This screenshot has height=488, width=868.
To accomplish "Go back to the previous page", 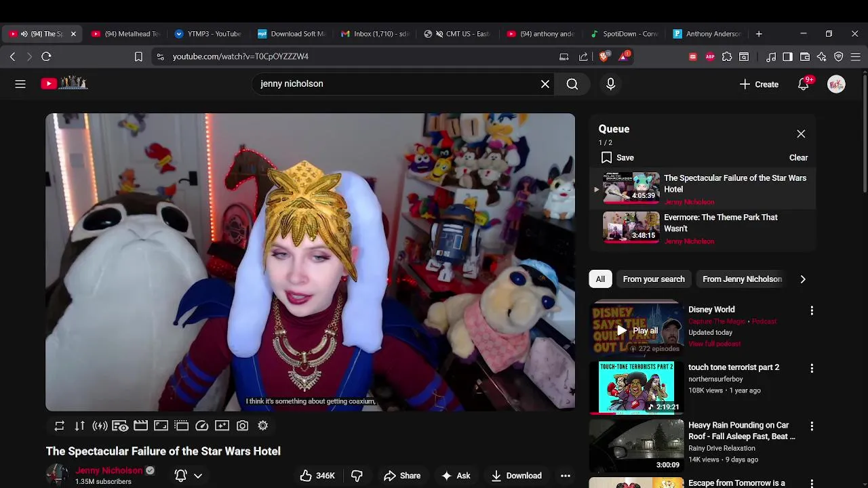I will tap(13, 57).
